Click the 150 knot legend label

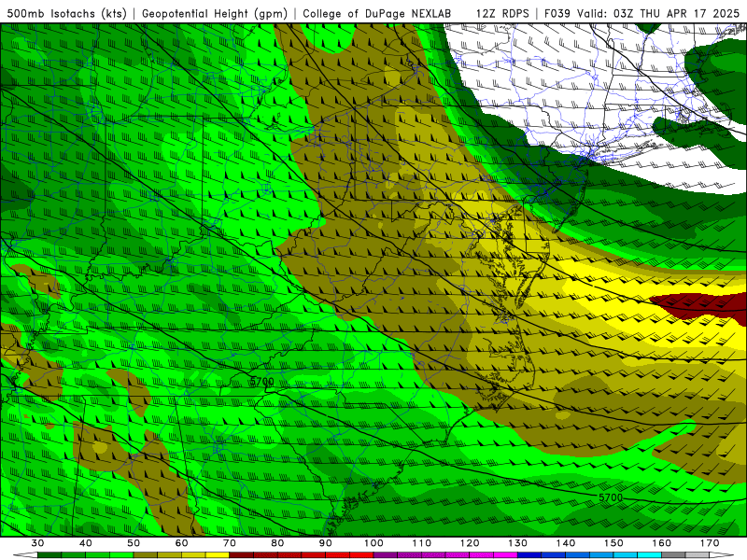click(614, 543)
